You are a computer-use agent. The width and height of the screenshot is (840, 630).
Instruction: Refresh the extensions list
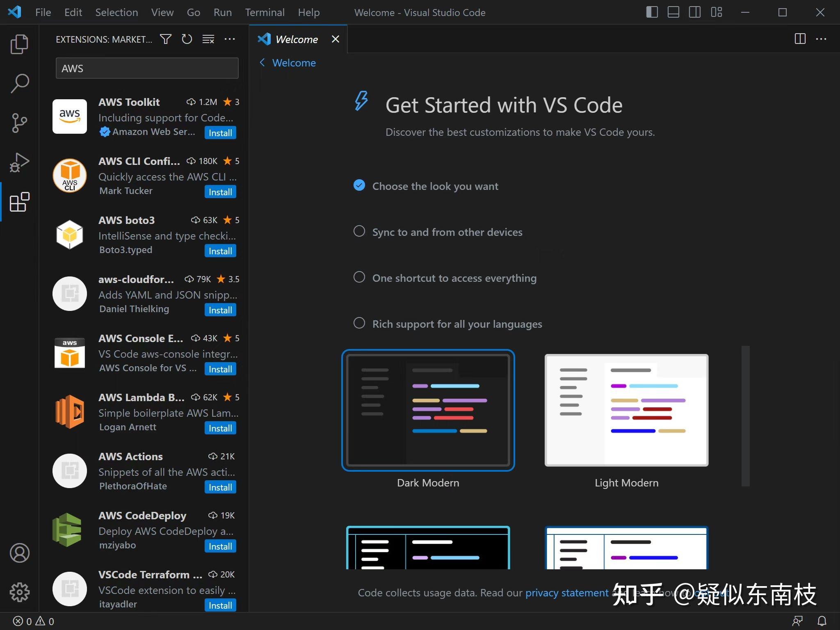[187, 39]
